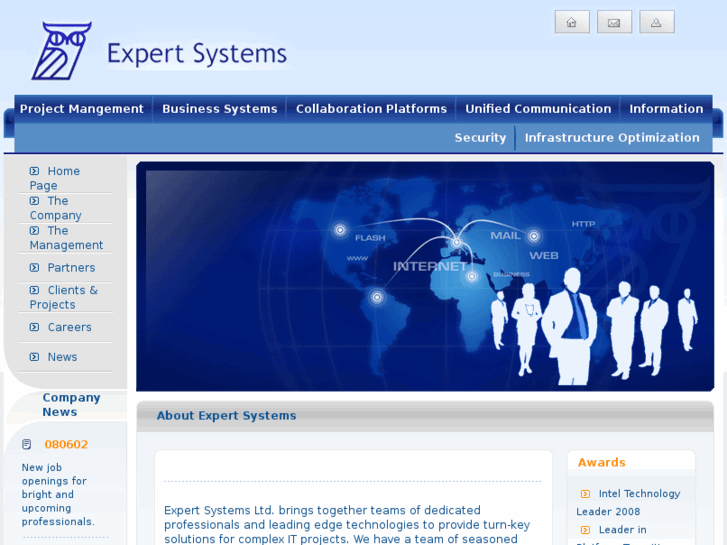
Task: Open Clients & Projects sidebar link
Action: tap(64, 297)
